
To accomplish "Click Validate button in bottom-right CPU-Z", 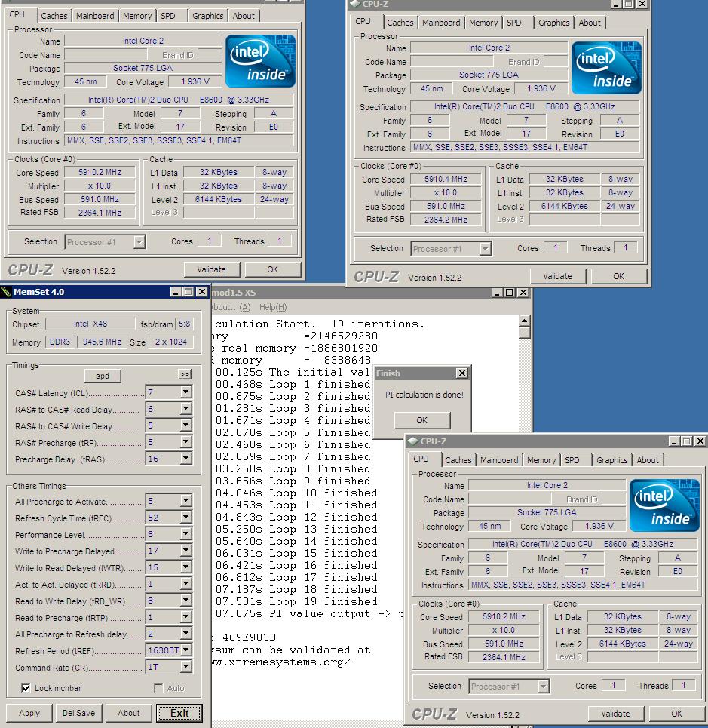I will 616,714.
